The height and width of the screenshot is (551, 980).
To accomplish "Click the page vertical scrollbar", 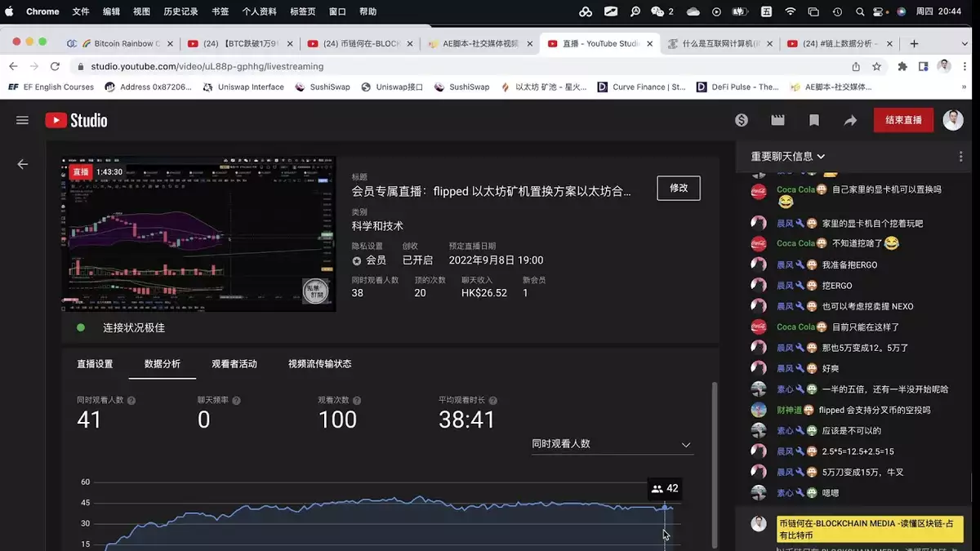I will tap(715, 464).
